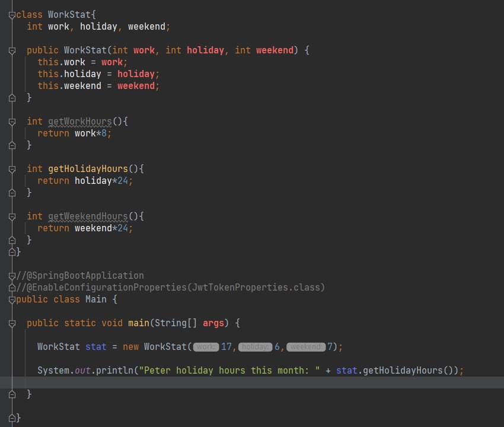This screenshot has width=504, height=427.
Task: Fold the getWeekendHours method in gutter
Action: click(x=12, y=216)
